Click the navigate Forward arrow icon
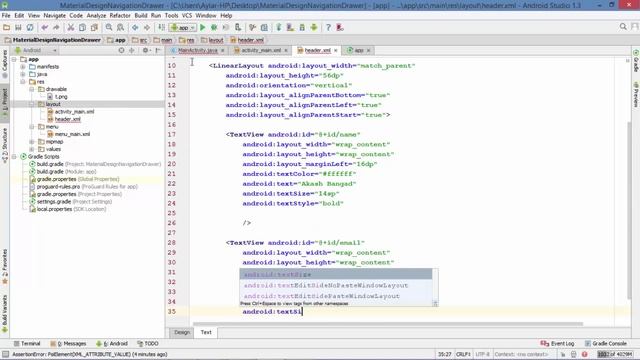This screenshot has height=360, width=640. 147,27
